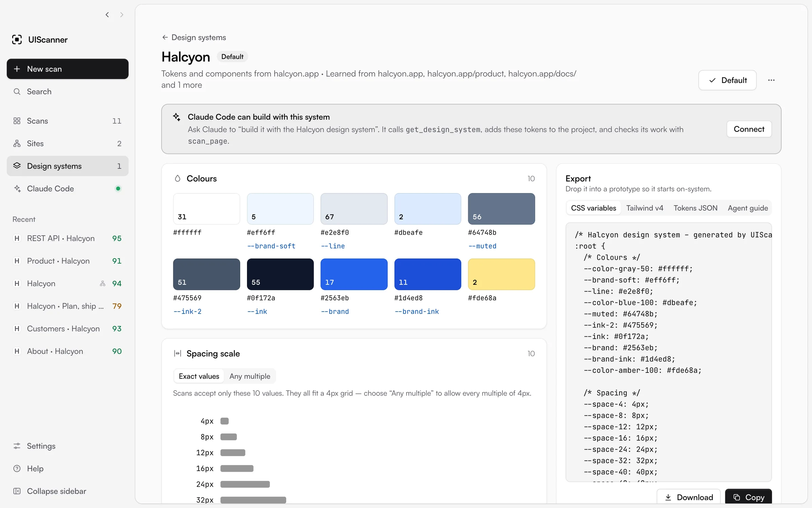This screenshot has height=508, width=812.
Task: Click the CSS export code block
Action: click(x=669, y=352)
